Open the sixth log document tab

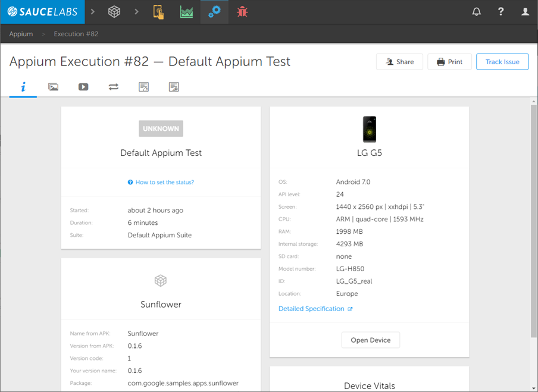point(174,87)
